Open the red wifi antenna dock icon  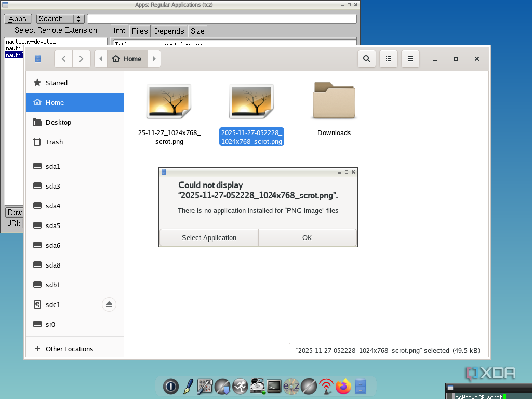tap(326, 387)
